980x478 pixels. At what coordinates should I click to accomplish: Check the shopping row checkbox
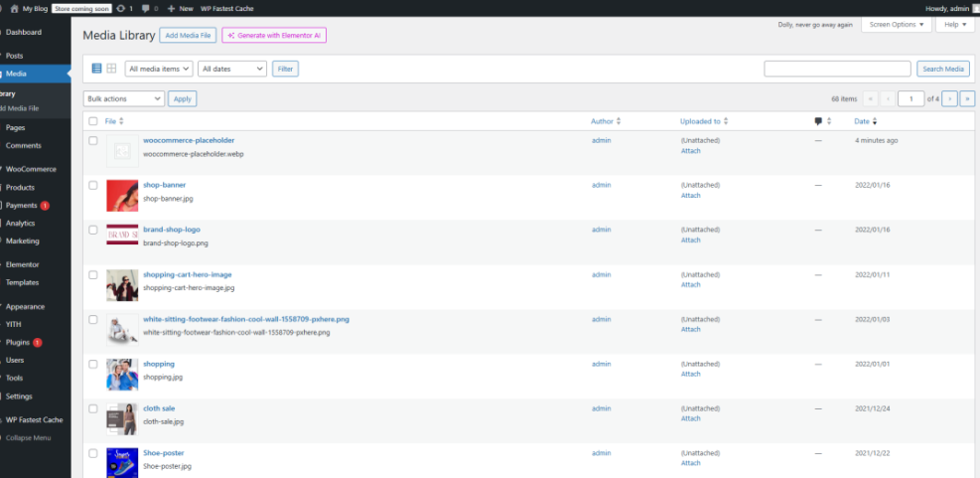coord(93,364)
